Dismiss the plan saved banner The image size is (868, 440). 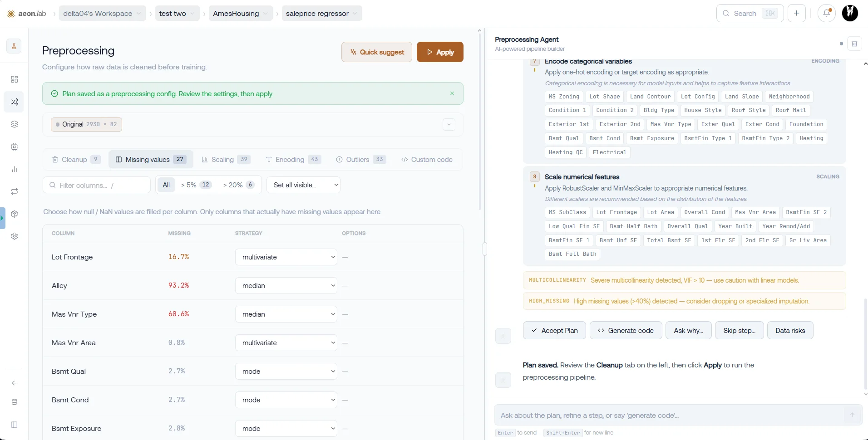452,93
